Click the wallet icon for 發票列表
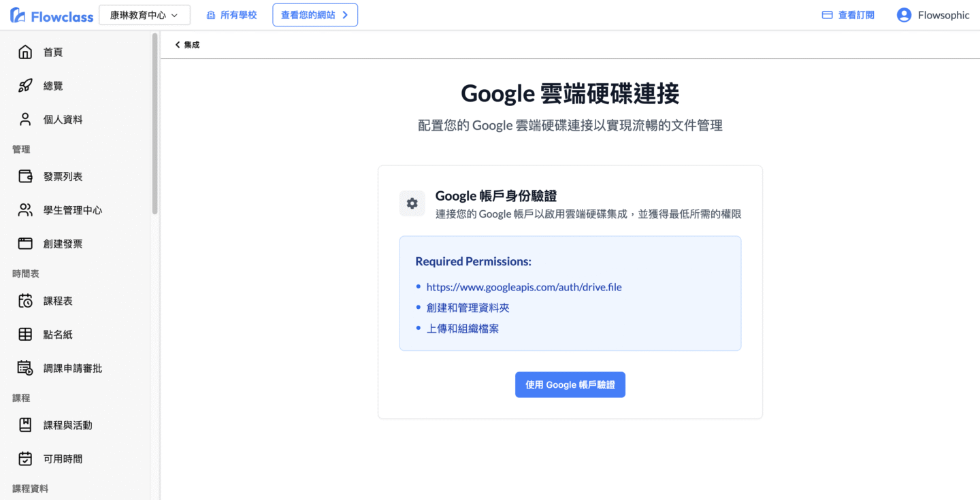980x500 pixels. pos(25,177)
